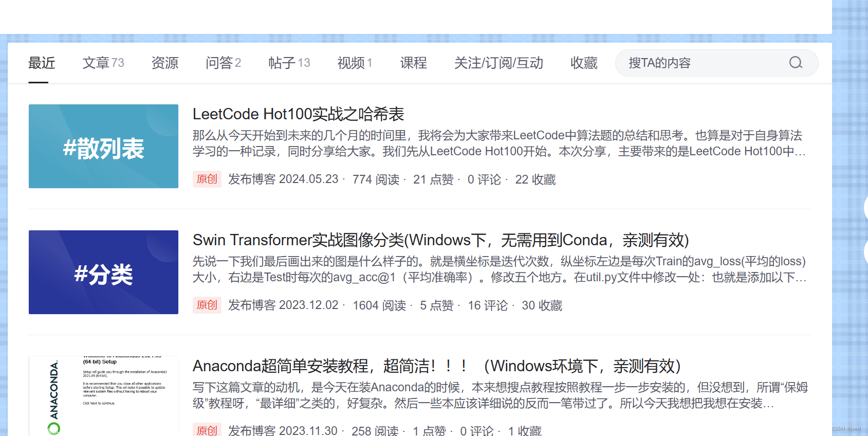Click 5 点赞 count

437,305
